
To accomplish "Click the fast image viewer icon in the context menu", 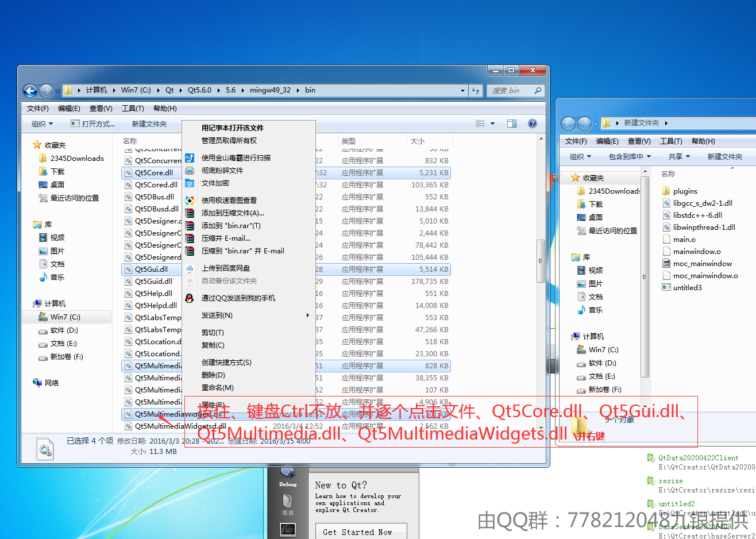I will point(190,201).
